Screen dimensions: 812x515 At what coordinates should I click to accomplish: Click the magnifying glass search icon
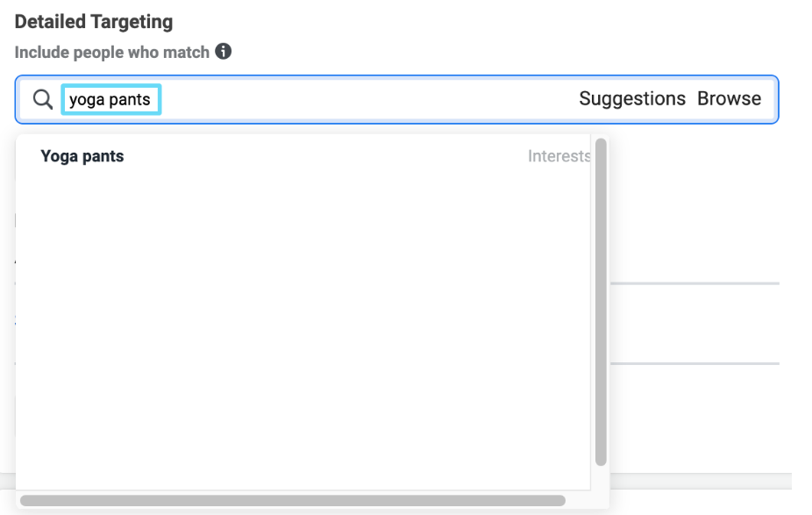43,99
